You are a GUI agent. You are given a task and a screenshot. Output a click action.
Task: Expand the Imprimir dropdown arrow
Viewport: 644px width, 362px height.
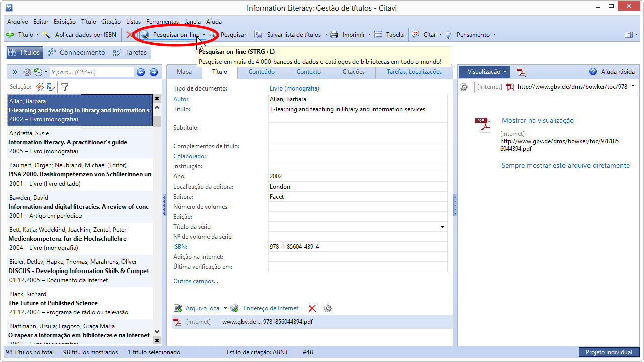coord(369,35)
